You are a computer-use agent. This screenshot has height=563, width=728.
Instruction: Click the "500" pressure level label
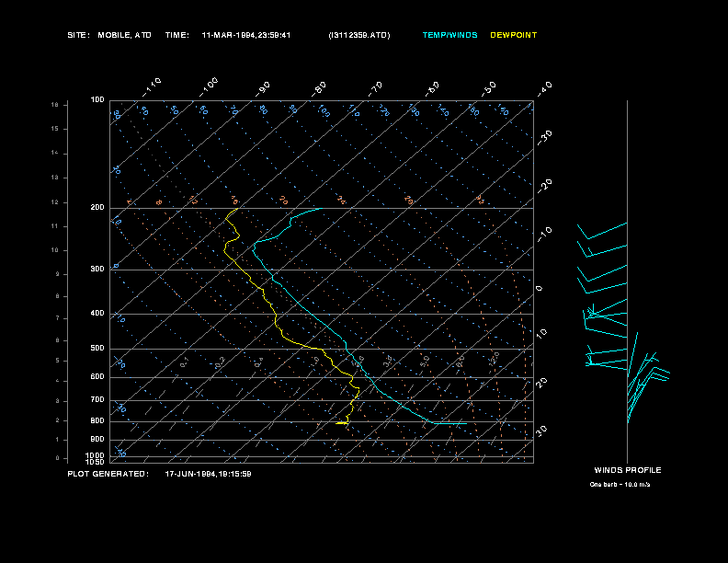coord(97,348)
